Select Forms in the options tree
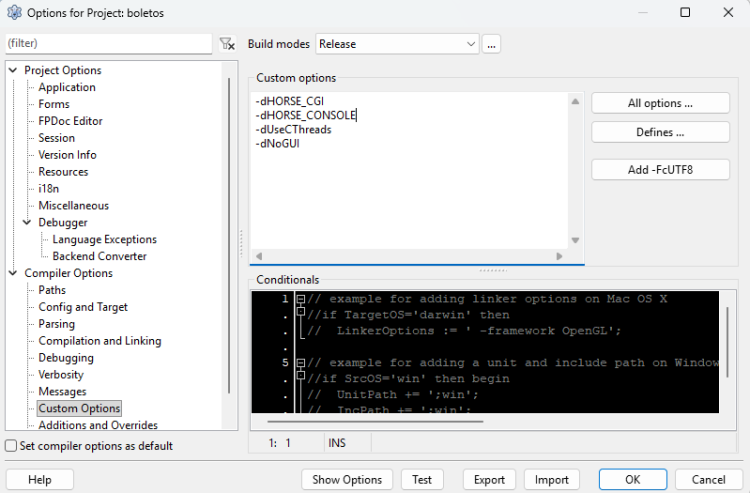750x493 pixels. pyautogui.click(x=54, y=104)
